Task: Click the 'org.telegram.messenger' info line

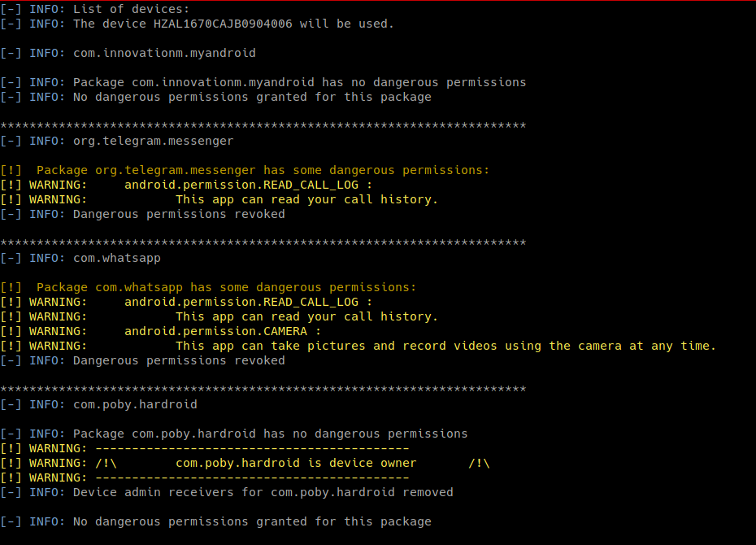Action: point(117,141)
